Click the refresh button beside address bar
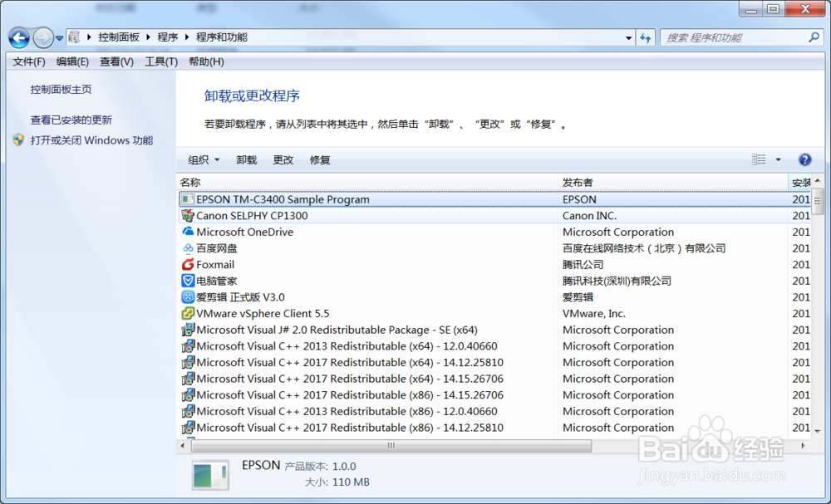This screenshot has width=831, height=504. [645, 37]
